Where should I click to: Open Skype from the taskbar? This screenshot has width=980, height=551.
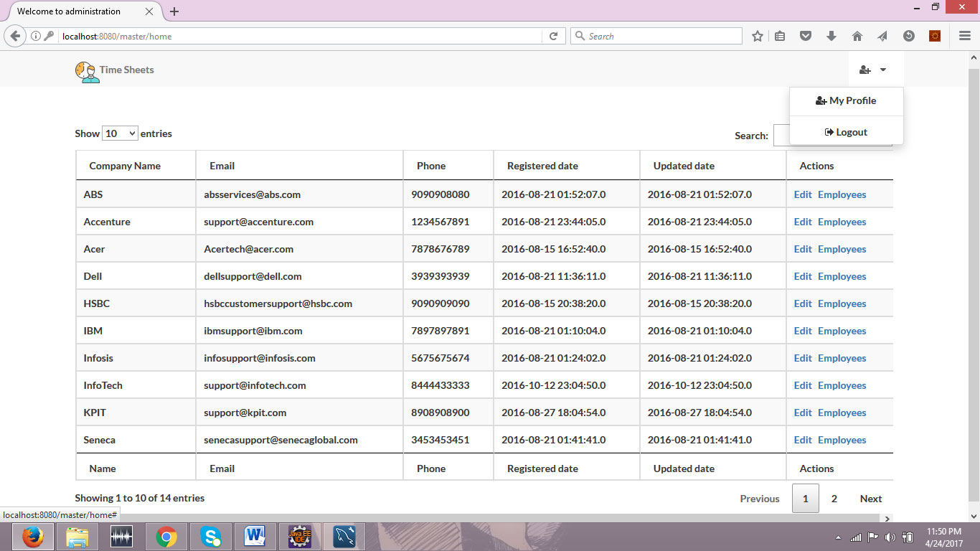point(211,537)
